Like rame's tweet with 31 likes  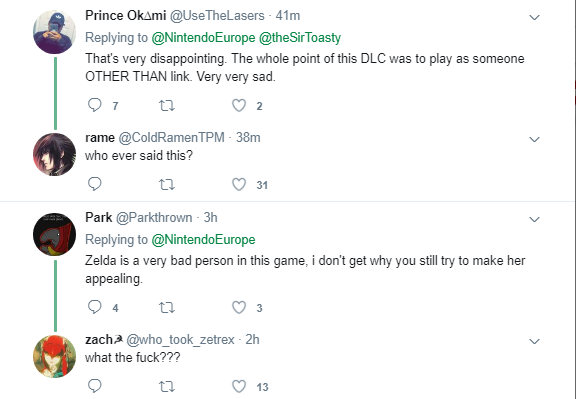point(239,184)
